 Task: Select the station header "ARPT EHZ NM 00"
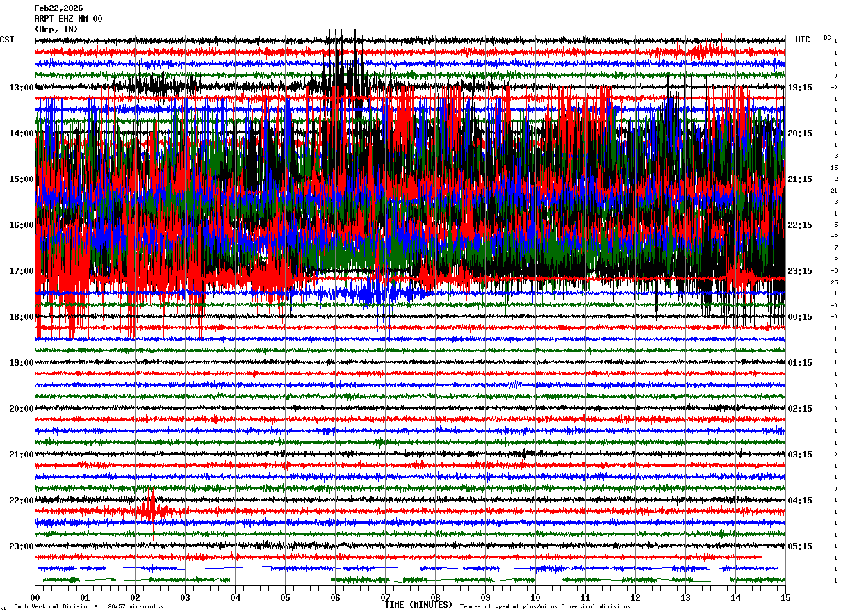(68, 19)
